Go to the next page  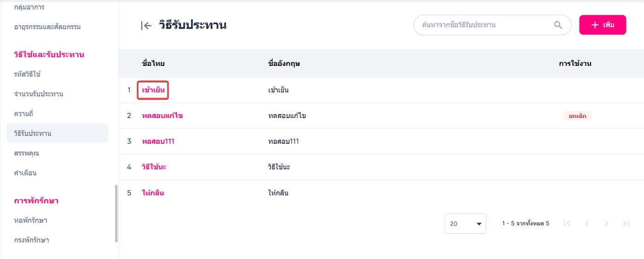[x=606, y=224]
